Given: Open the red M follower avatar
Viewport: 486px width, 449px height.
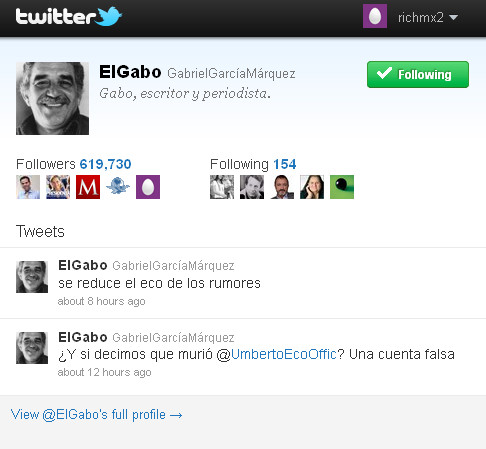Looking at the screenshot, I should click(x=88, y=187).
